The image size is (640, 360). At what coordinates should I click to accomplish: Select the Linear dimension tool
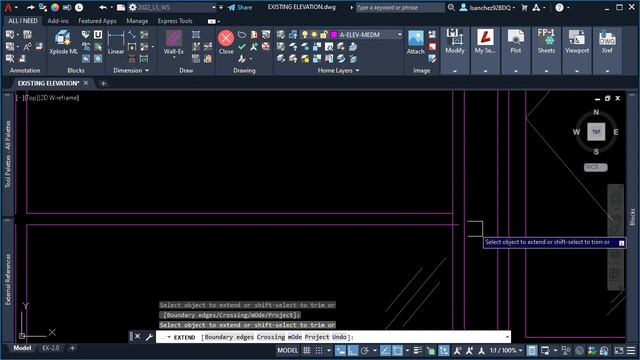pos(116,42)
